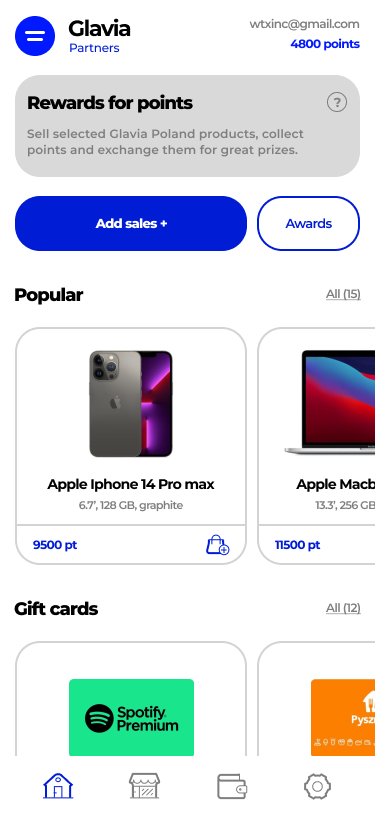Open the hamburger menu button
Image resolution: width=375 pixels, height=815 pixels.
[35, 36]
